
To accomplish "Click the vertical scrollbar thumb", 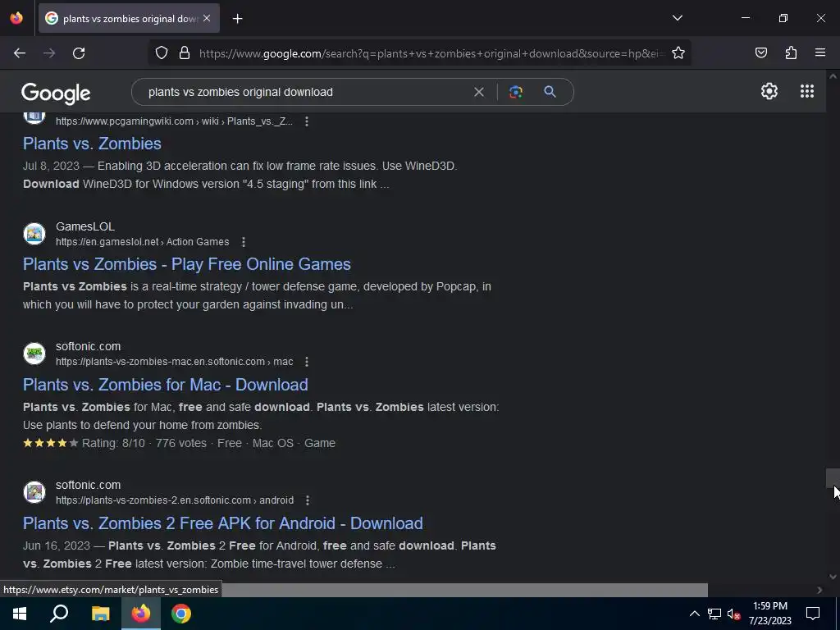I will [x=833, y=478].
